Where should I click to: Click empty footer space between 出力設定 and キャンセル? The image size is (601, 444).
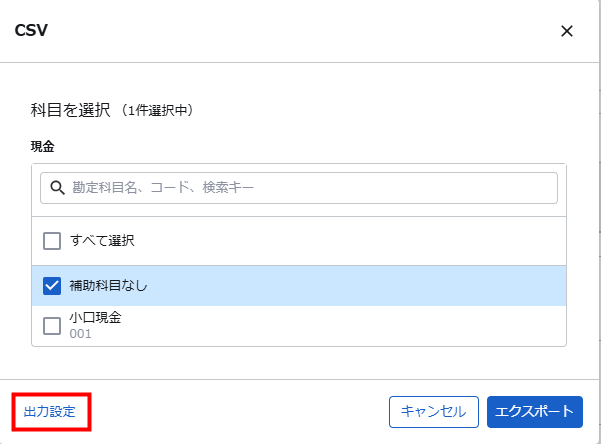(x=240, y=411)
